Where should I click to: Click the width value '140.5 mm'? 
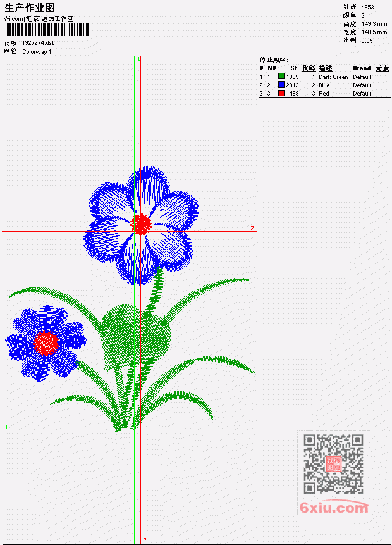click(x=374, y=32)
